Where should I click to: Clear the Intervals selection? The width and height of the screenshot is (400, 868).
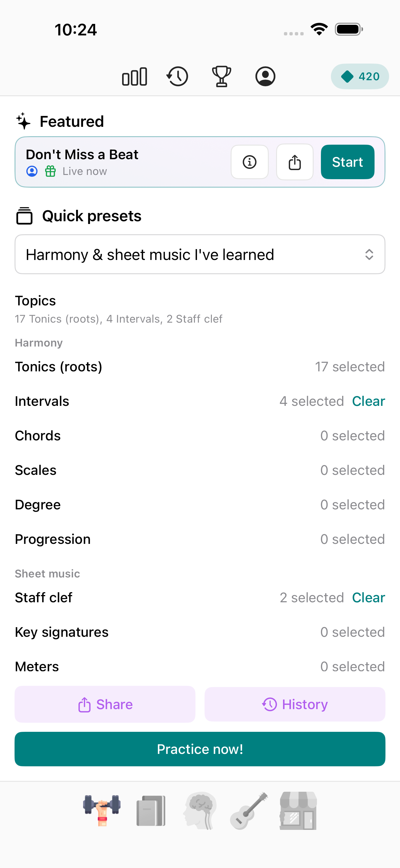[x=368, y=401]
